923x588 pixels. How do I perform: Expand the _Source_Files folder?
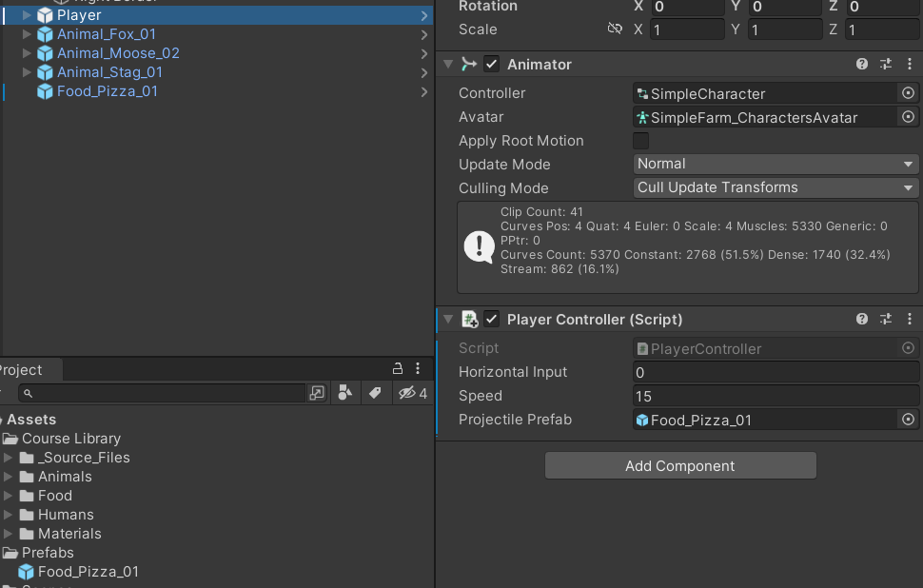point(8,458)
